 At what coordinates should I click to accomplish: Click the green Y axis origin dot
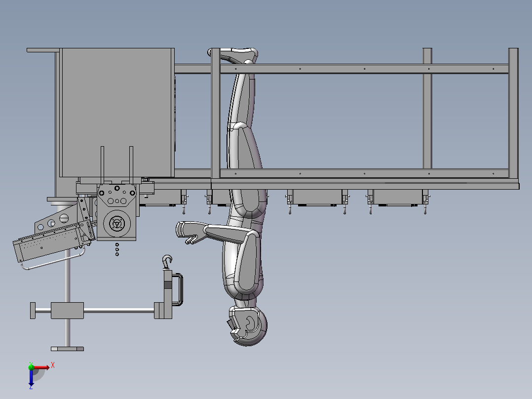click(x=31, y=367)
